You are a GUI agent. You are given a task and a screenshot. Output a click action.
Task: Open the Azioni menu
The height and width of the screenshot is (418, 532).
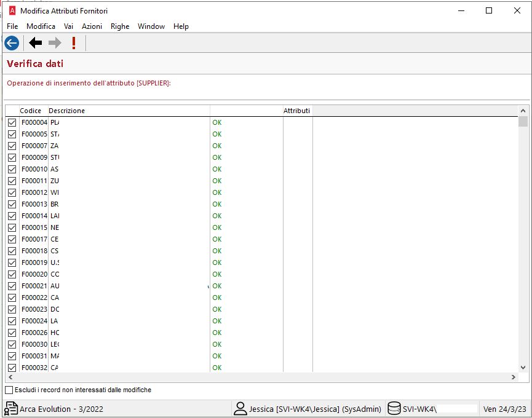[92, 26]
